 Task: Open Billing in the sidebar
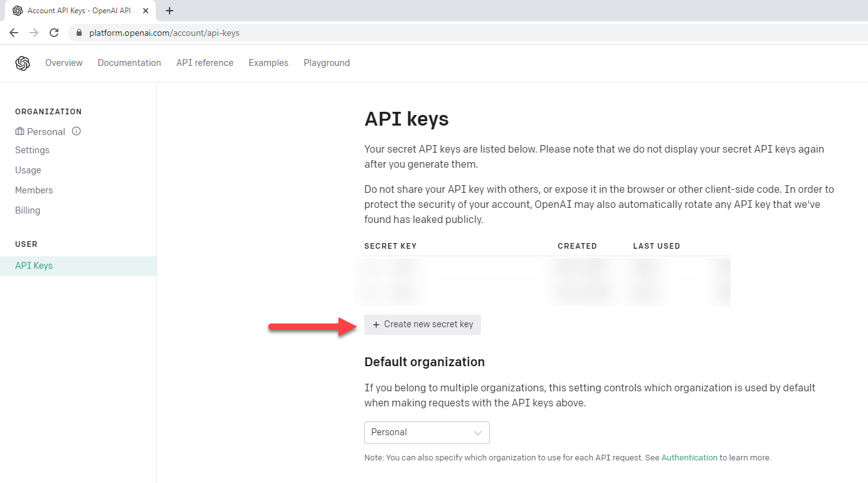(x=28, y=210)
